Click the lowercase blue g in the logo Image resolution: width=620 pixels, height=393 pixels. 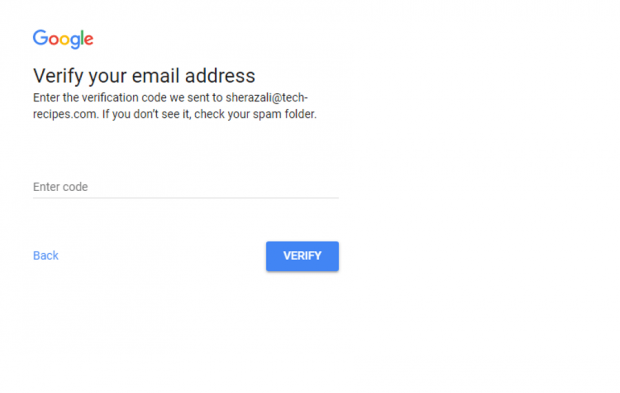[76, 42]
